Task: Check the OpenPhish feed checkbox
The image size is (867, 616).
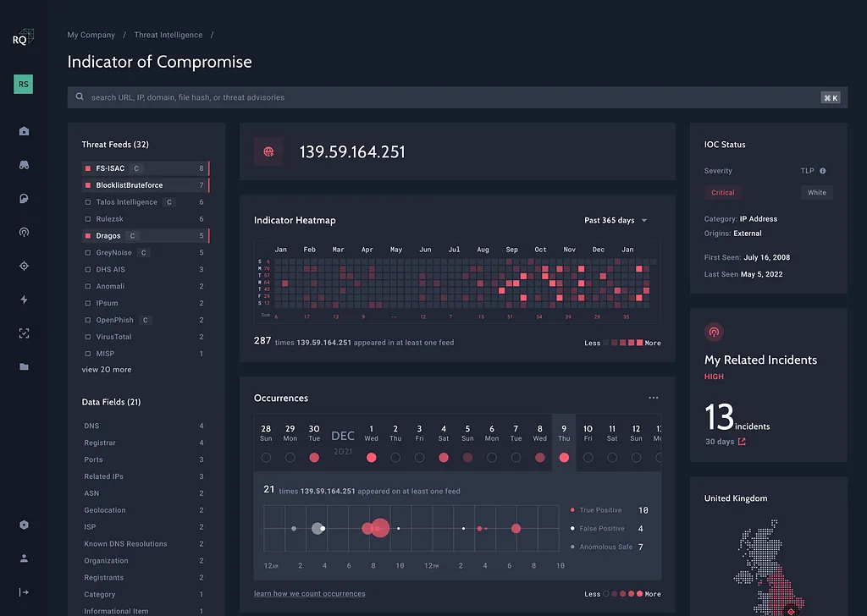Action: (88, 320)
